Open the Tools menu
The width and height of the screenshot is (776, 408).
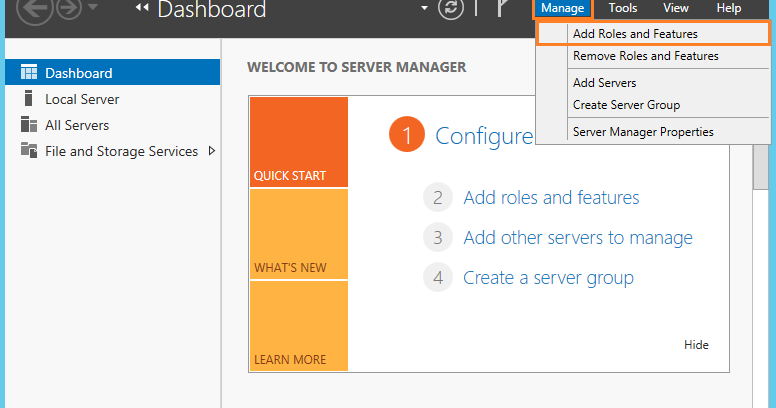(622, 8)
